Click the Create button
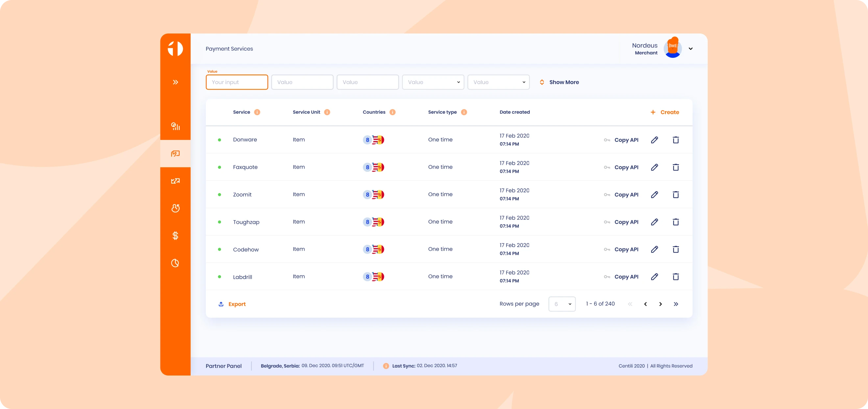 (x=664, y=112)
